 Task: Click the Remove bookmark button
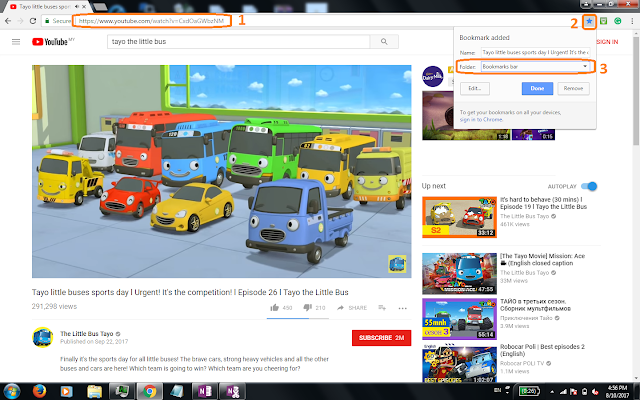point(573,88)
